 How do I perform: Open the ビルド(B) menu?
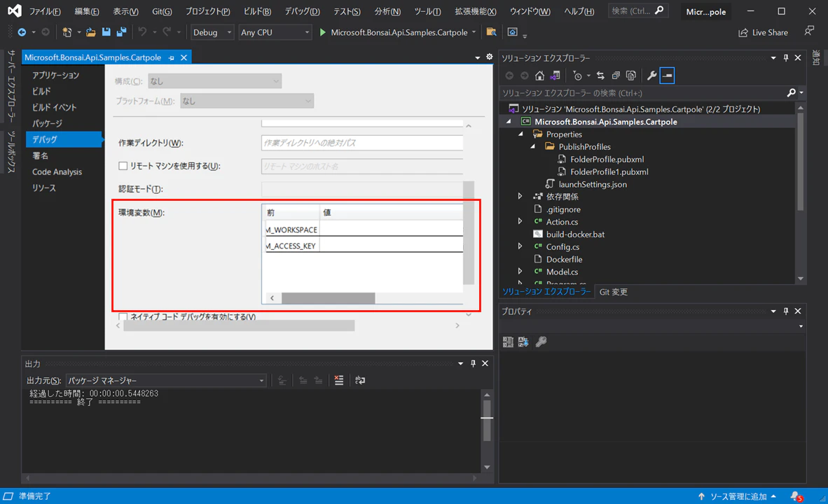point(257,11)
